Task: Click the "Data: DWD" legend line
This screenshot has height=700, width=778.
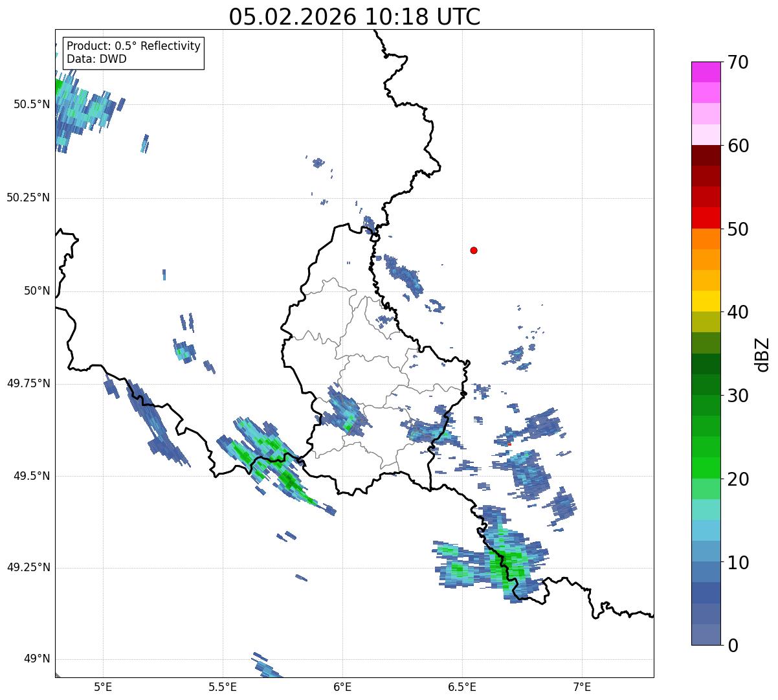Action: (x=96, y=59)
